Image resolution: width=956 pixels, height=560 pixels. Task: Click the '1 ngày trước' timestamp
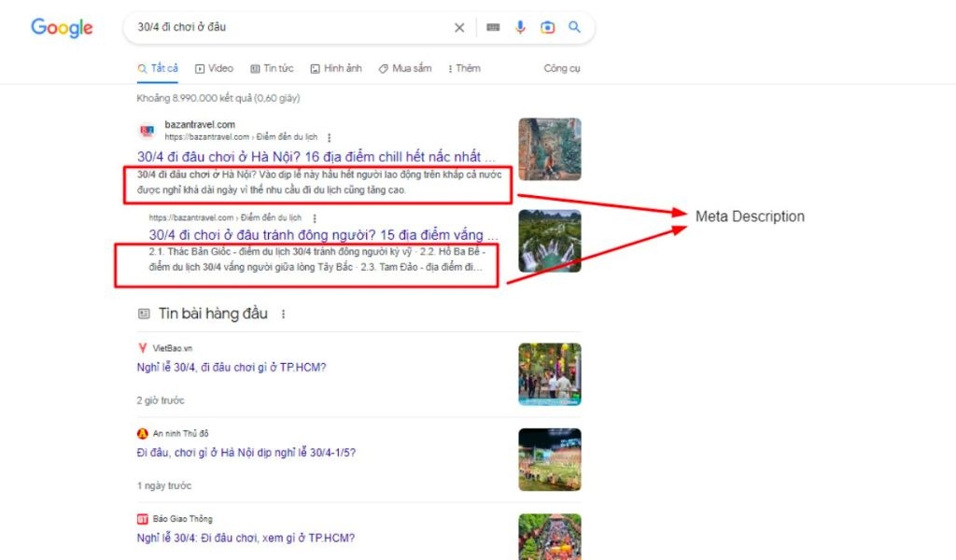[x=164, y=485]
